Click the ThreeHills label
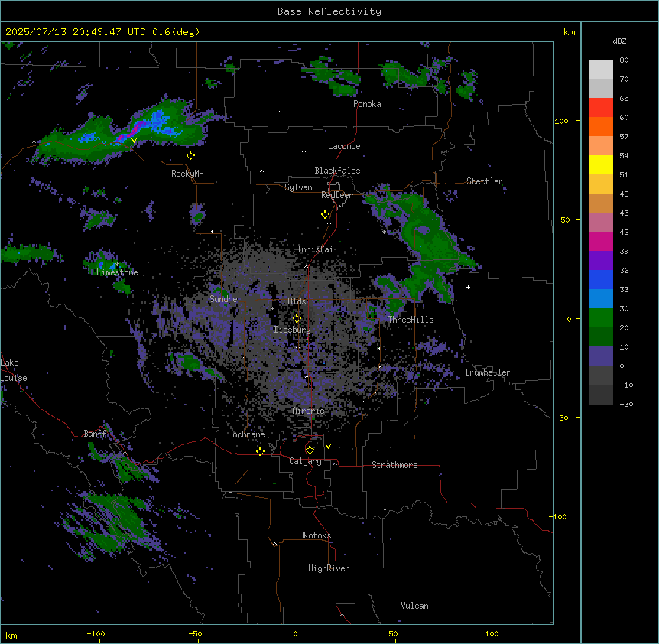 [x=411, y=320]
